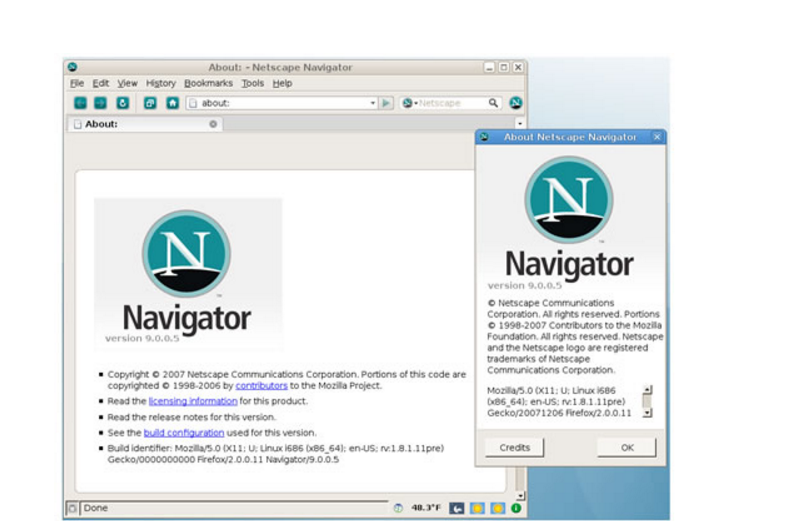This screenshot has width=790, height=527.
Task: Click the Netscape icon in main window title bar
Action: pos(73,67)
